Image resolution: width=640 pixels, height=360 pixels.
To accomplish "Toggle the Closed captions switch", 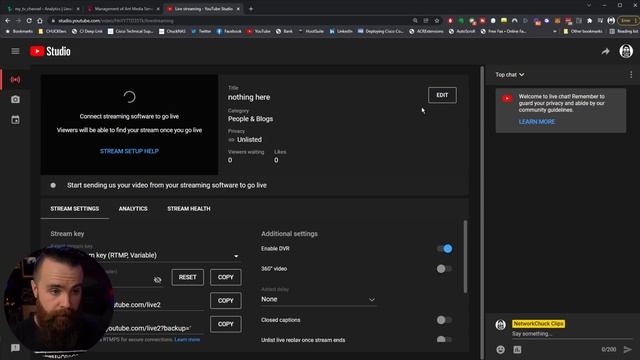I will [444, 320].
